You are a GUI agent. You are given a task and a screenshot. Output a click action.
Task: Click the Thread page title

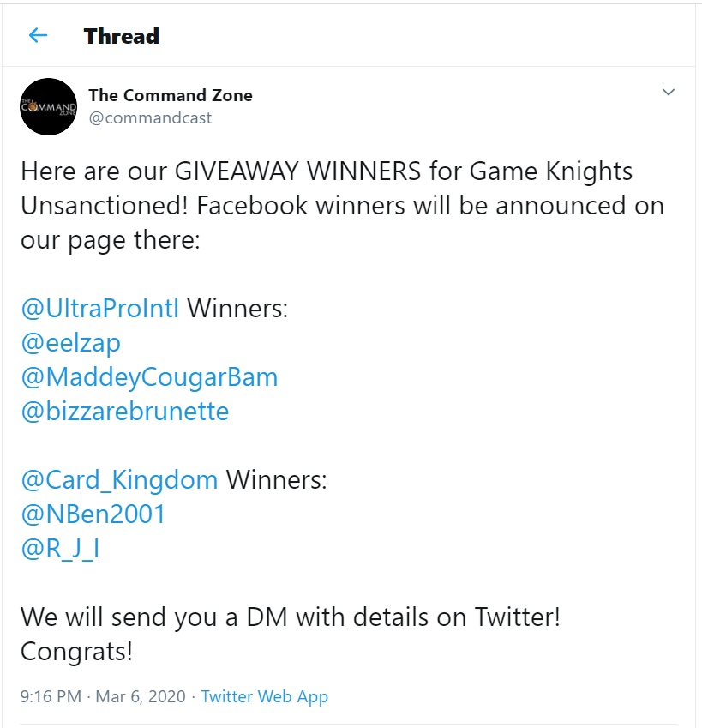[121, 36]
